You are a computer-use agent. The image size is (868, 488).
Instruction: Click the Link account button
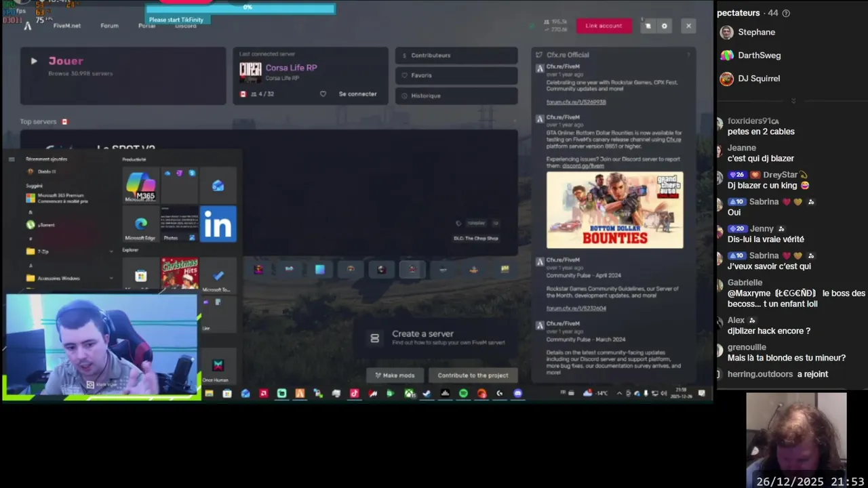[x=604, y=26]
